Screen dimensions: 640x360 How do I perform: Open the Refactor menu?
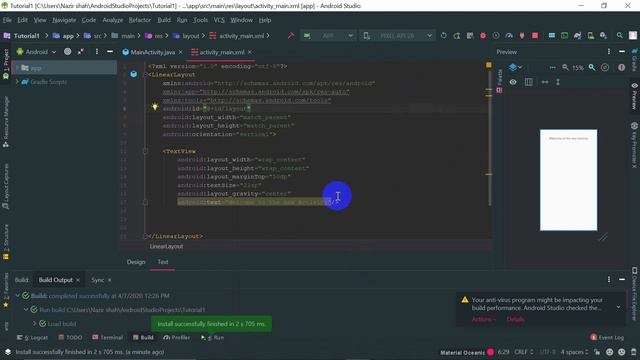pos(140,20)
